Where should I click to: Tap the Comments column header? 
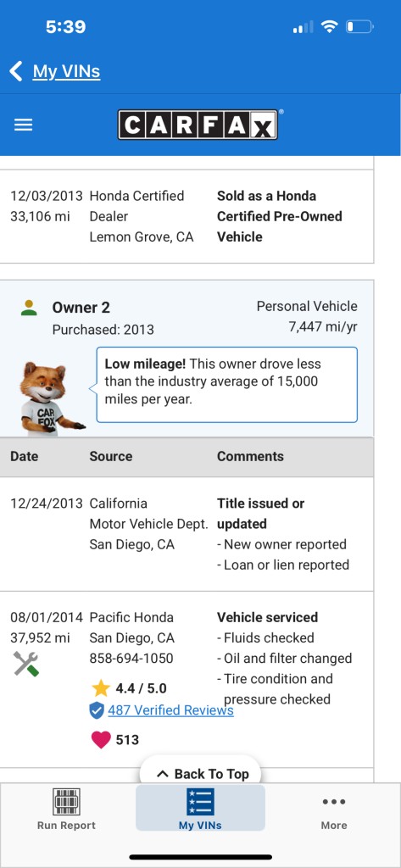(250, 456)
